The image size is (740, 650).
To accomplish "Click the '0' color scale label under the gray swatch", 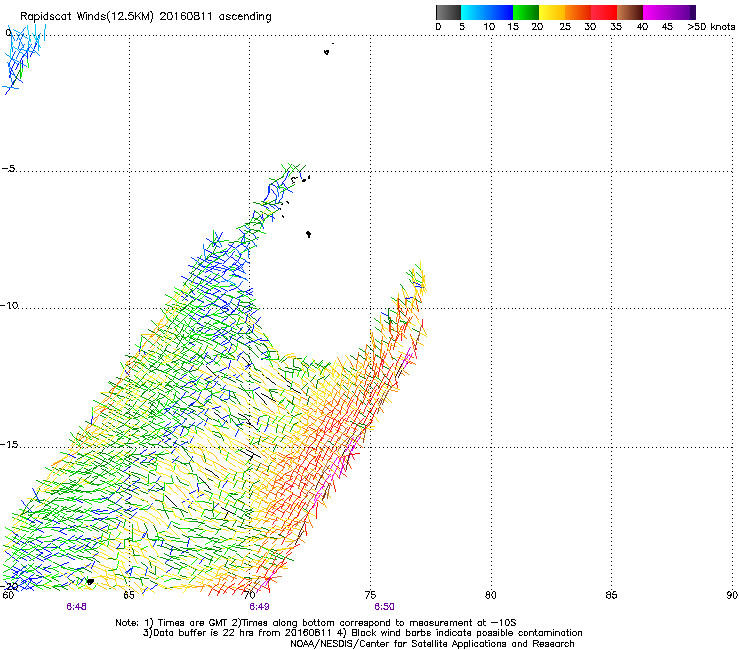I will (x=438, y=27).
